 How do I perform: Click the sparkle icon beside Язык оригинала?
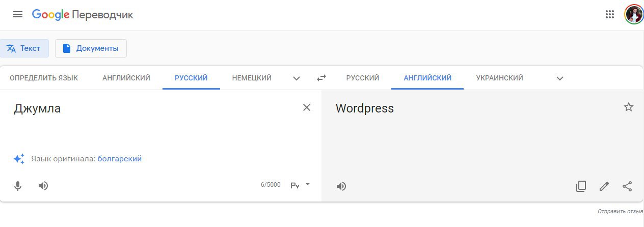click(19, 159)
